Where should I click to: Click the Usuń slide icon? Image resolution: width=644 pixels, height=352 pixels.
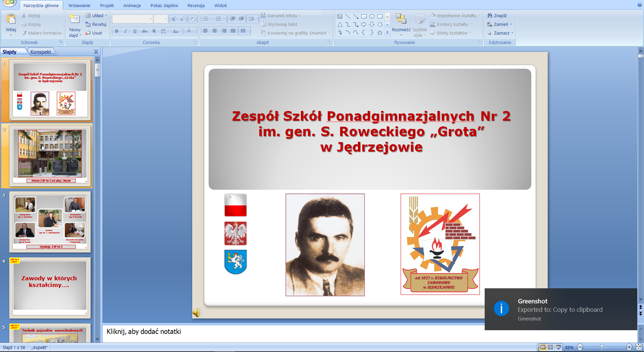coord(88,33)
